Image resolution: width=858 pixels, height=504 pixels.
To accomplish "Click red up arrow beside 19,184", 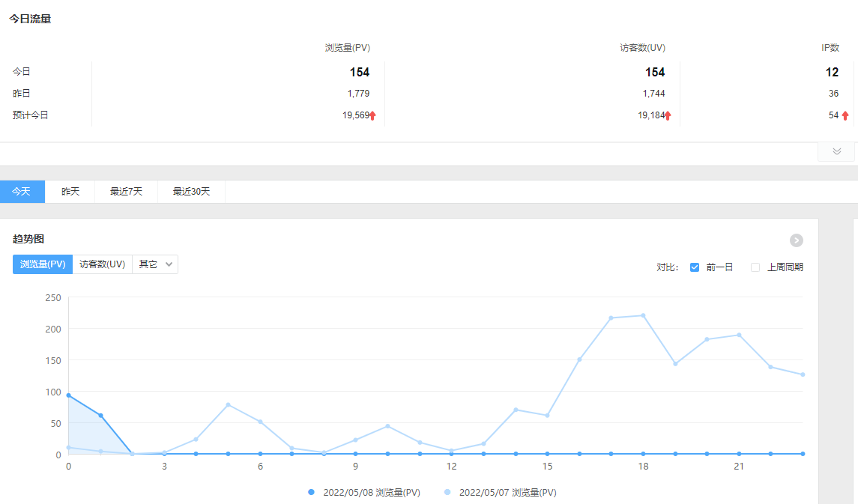I will 668,115.
